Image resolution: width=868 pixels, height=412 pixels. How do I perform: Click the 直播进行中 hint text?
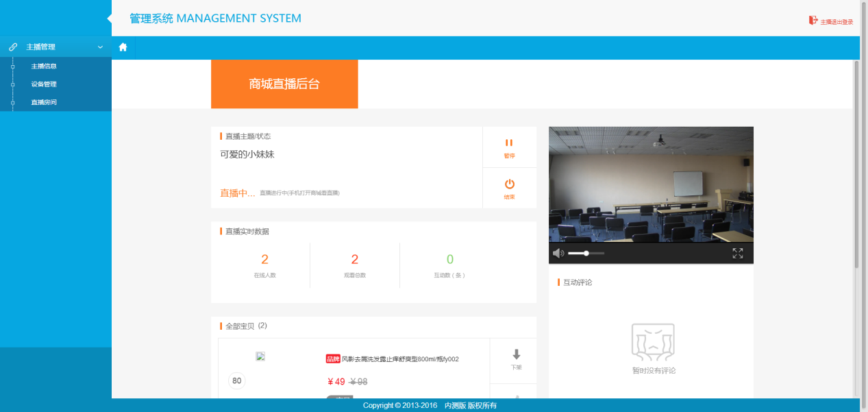click(299, 193)
